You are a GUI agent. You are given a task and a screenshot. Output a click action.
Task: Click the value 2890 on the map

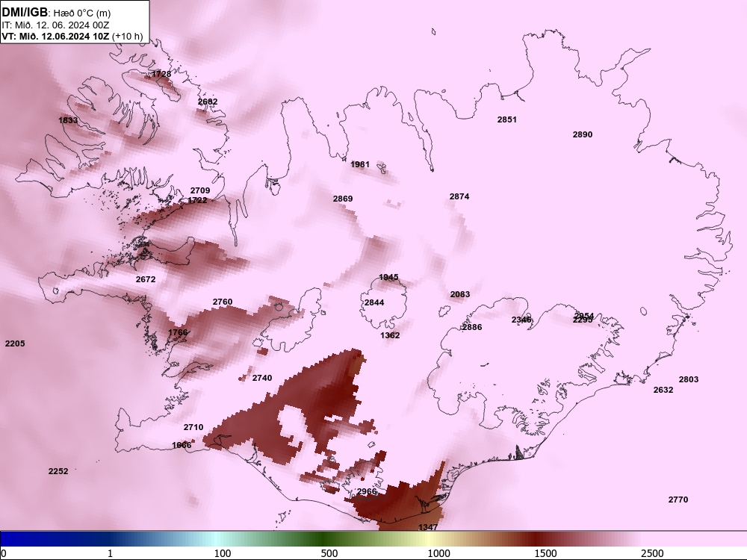pos(583,134)
